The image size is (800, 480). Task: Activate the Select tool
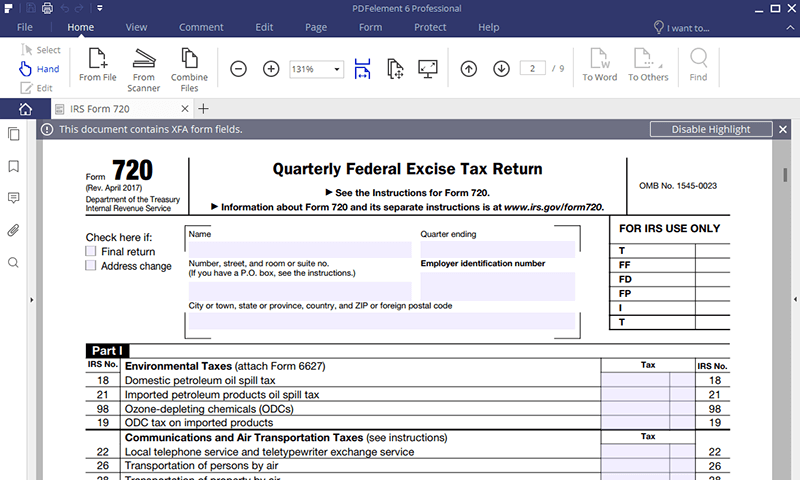tap(41, 50)
